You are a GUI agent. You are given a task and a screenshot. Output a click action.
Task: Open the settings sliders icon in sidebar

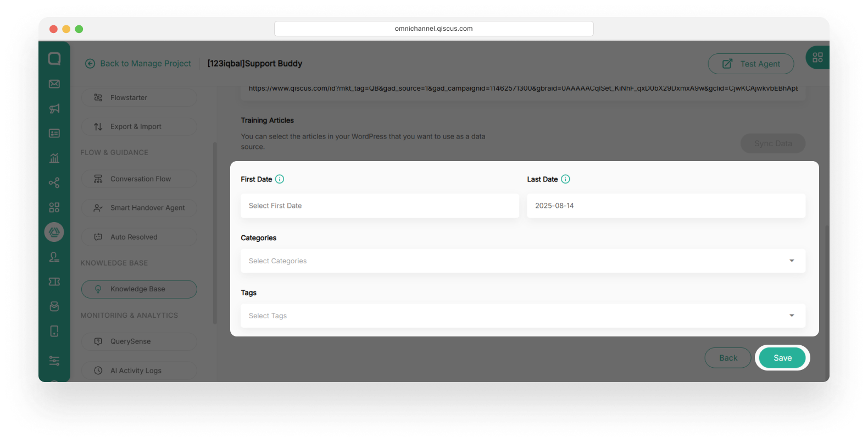(54, 361)
